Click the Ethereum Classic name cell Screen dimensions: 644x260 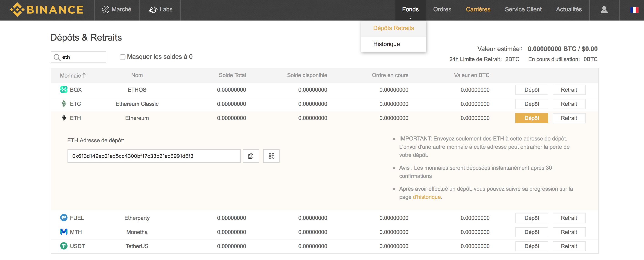coord(137,104)
